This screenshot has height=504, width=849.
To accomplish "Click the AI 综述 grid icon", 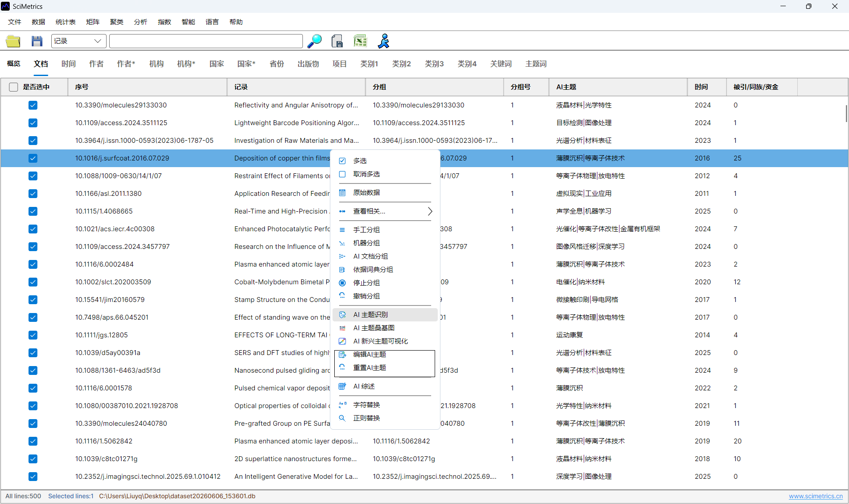I will (x=342, y=386).
